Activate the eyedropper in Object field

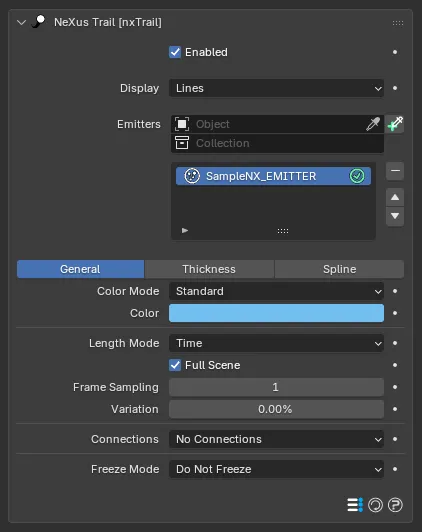click(x=373, y=124)
